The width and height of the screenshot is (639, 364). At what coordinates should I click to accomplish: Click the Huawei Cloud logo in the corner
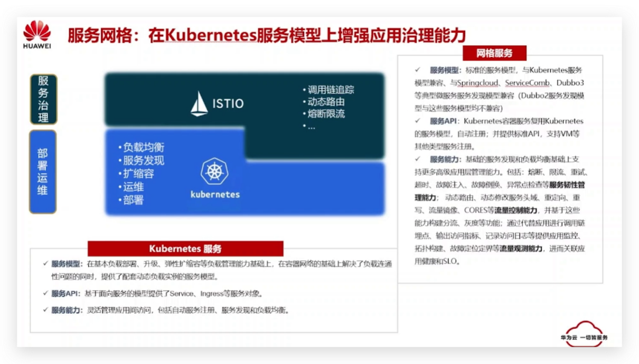click(x=584, y=333)
